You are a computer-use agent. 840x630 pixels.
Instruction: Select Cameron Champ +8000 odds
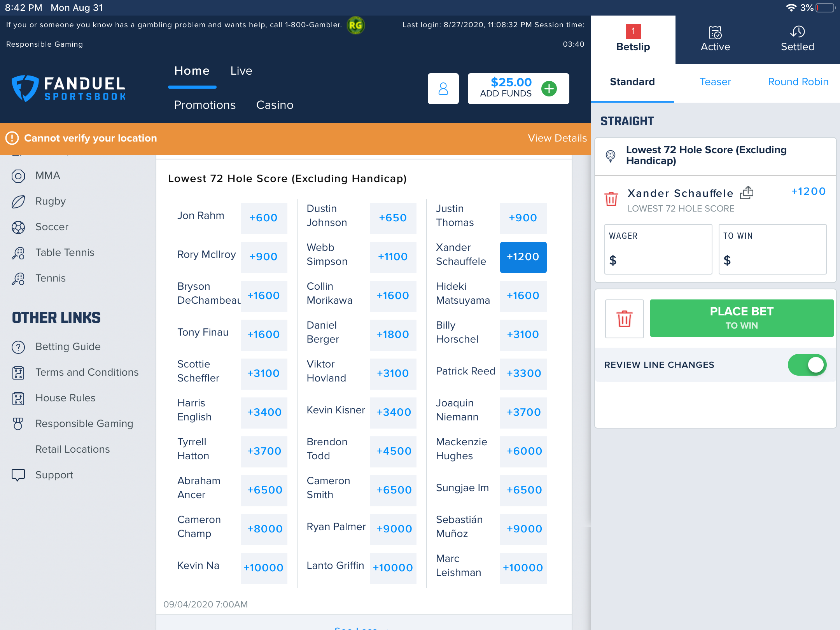click(264, 529)
